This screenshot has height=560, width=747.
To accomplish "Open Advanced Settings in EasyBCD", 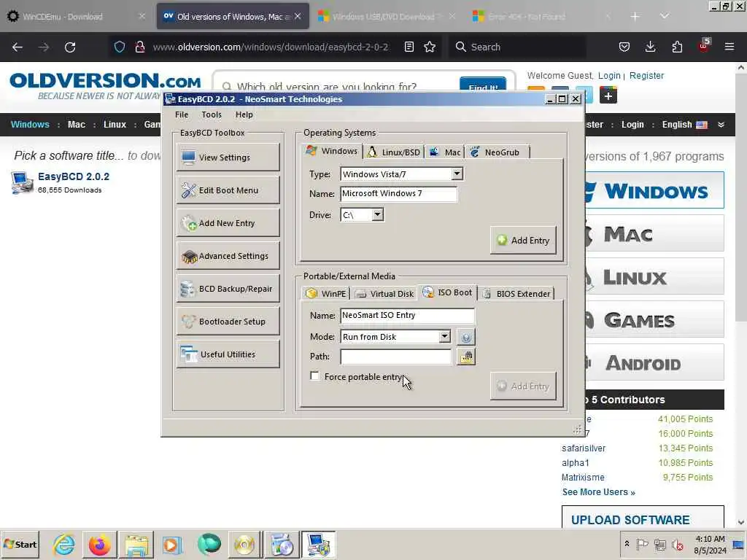I will (x=228, y=256).
